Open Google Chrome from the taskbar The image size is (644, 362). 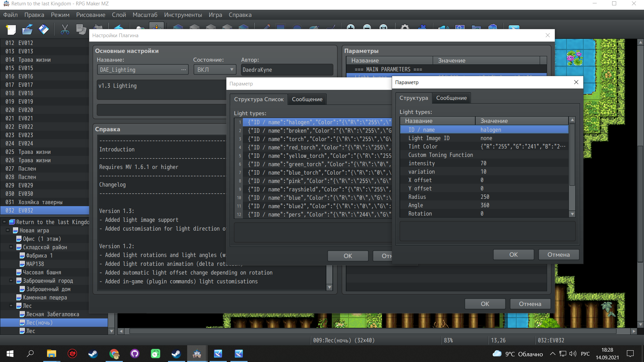pyautogui.click(x=114, y=354)
